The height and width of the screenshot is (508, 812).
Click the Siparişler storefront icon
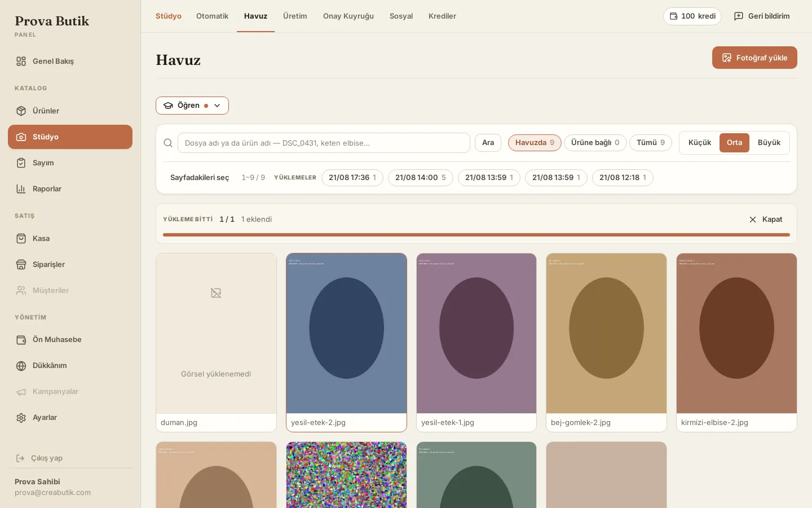point(21,265)
